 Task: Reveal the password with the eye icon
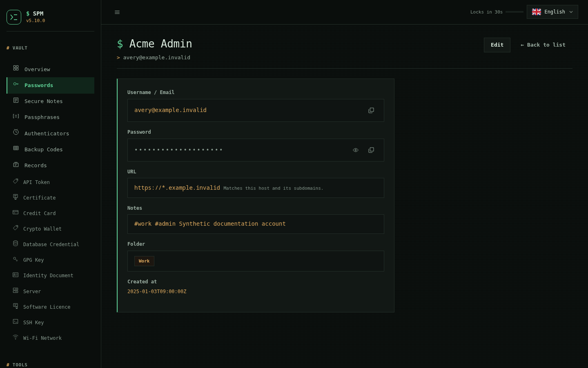(x=356, y=150)
